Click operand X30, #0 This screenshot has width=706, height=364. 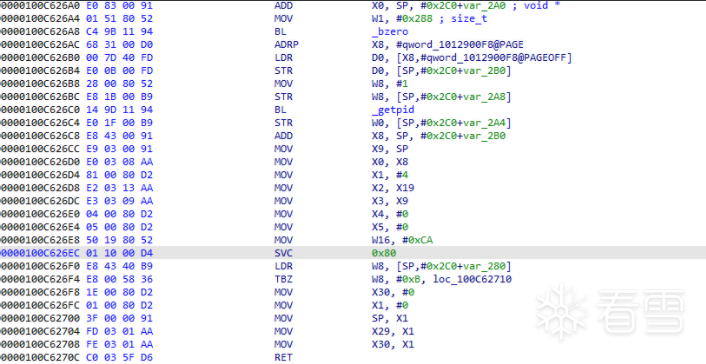[393, 292]
